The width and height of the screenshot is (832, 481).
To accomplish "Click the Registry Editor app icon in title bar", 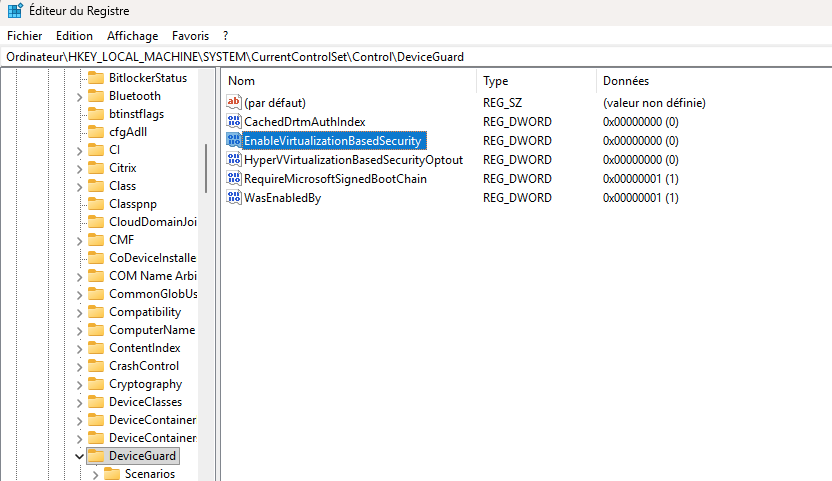I will pos(15,11).
